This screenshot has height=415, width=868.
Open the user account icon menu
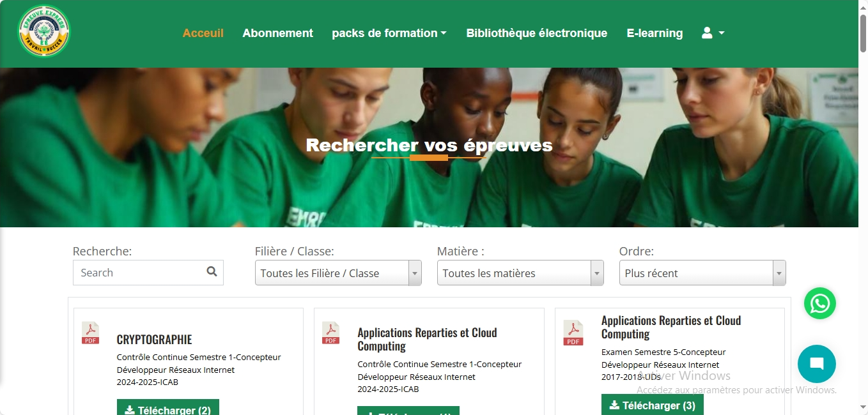[713, 33]
